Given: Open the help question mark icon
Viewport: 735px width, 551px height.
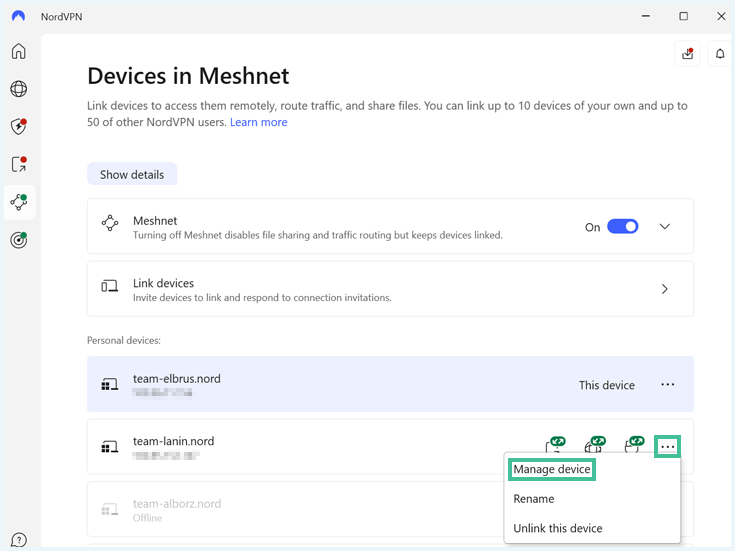Looking at the screenshot, I should pos(19,540).
